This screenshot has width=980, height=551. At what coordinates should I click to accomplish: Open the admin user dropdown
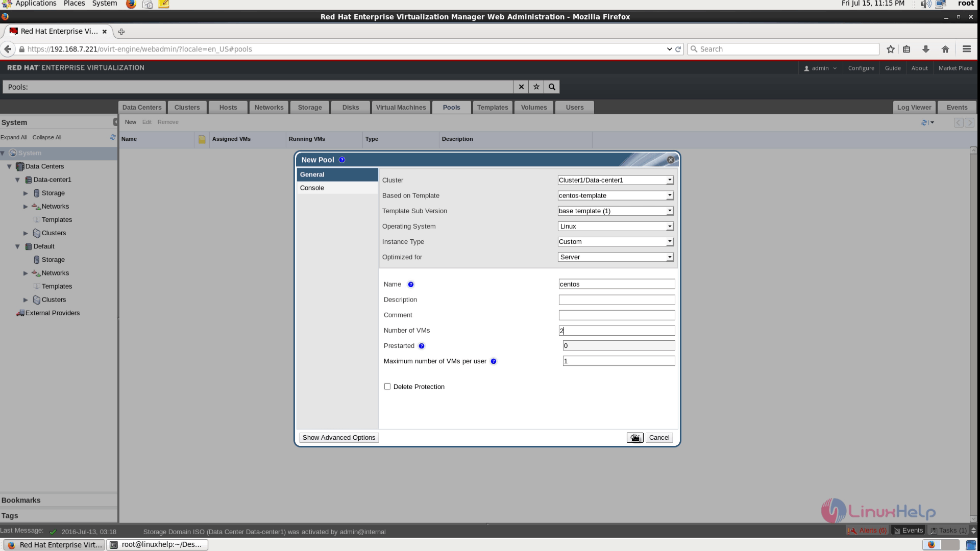tap(820, 68)
